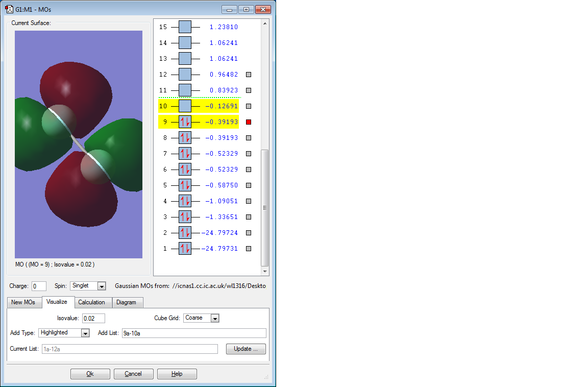
Task: Open the Add Type Highlighted dropdown
Action: pos(86,333)
